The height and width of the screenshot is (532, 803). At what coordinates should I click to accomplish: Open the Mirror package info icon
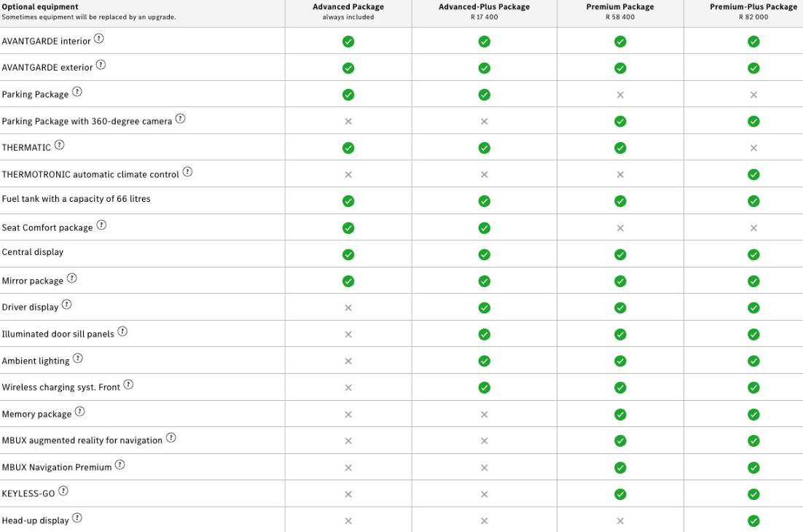click(x=71, y=278)
